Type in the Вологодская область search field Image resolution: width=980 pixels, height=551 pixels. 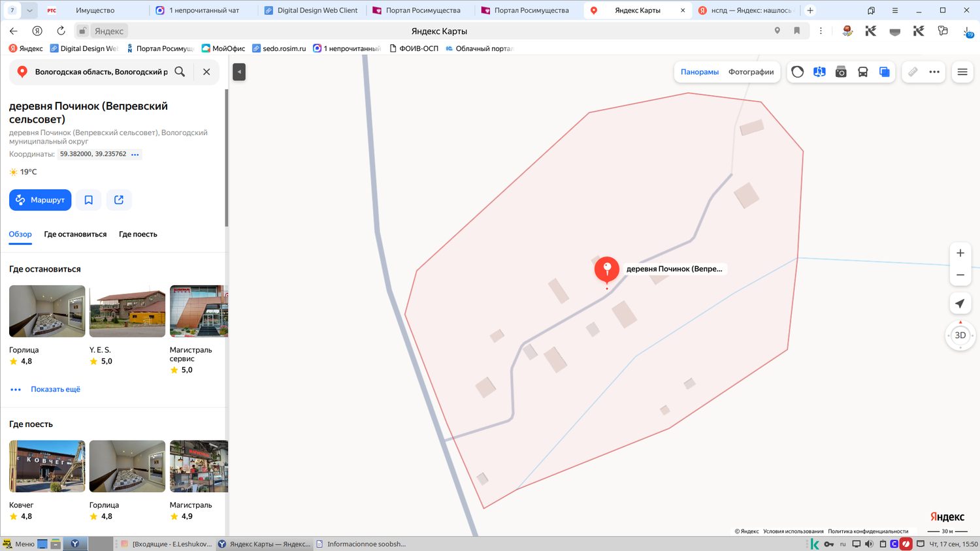(101, 72)
